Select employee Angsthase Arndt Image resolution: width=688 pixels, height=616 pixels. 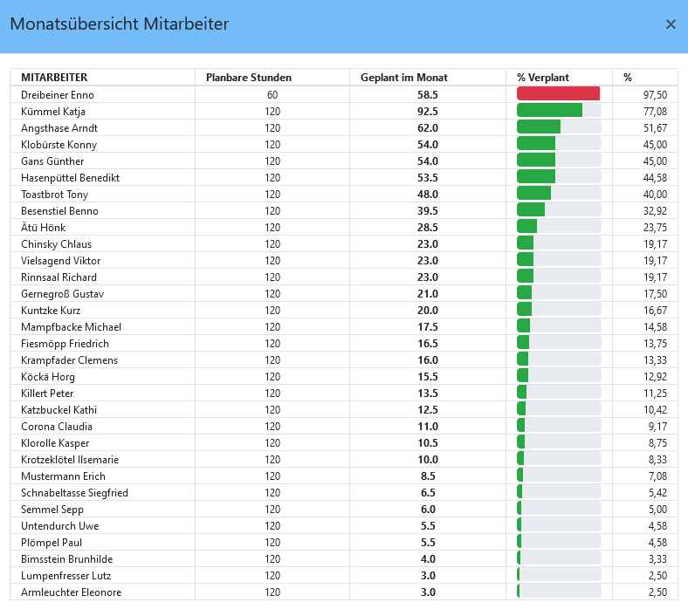click(x=59, y=128)
